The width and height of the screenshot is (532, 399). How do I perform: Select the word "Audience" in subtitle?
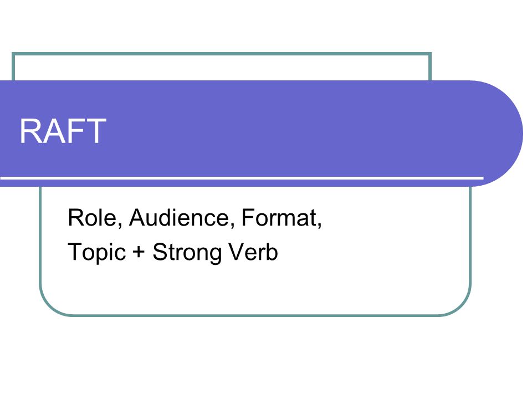179,217
